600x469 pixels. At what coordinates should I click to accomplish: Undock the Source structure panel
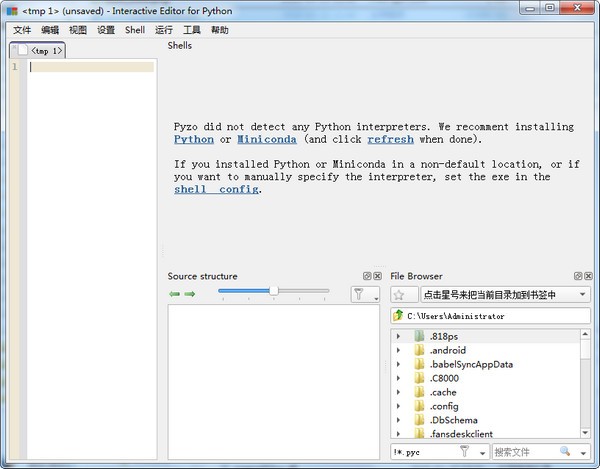point(366,276)
